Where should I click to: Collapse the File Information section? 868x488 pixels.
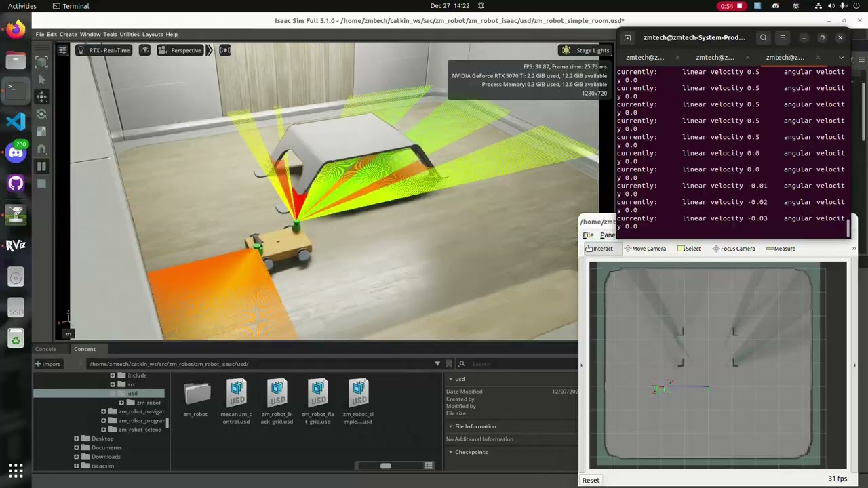click(x=450, y=426)
